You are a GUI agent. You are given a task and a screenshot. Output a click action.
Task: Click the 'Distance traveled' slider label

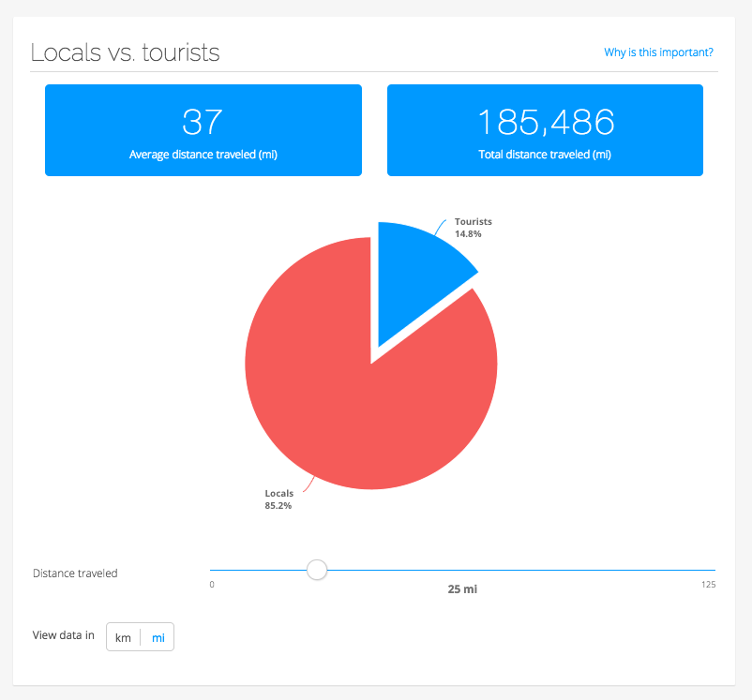[x=75, y=573]
